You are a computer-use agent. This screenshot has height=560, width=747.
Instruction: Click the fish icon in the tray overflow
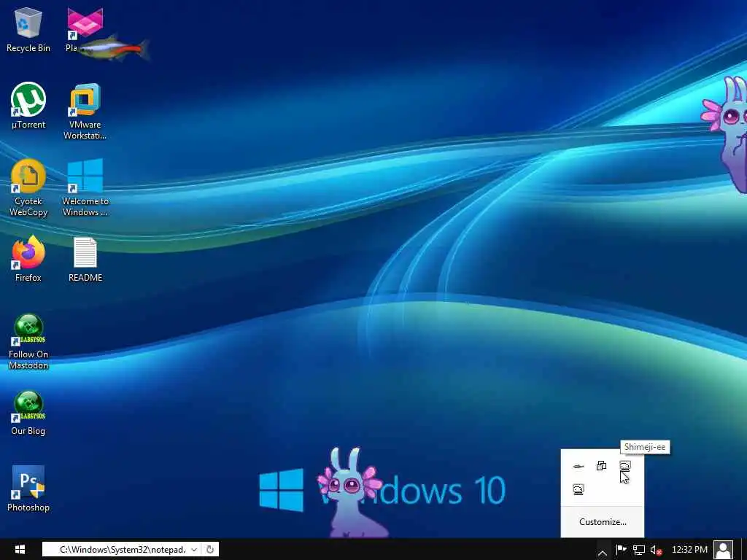tap(578, 466)
